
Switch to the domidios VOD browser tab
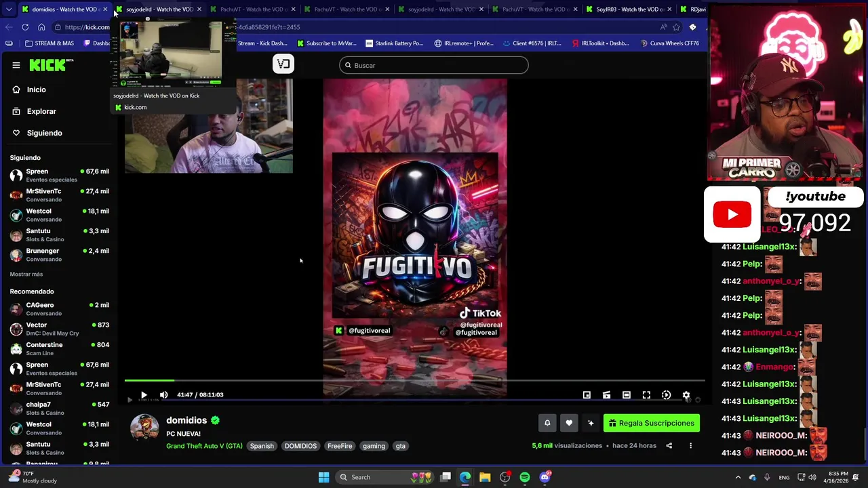[64, 9]
